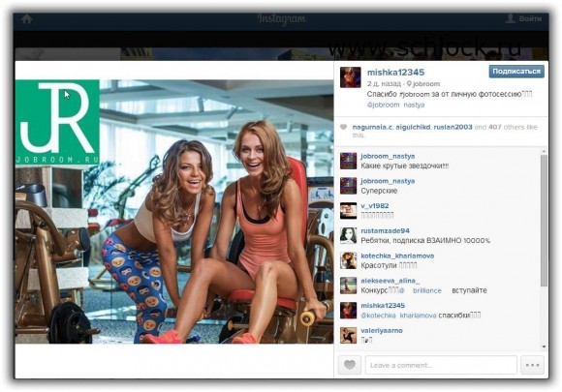Image resolution: width=562 pixels, height=392 pixels.
Task: Open the rustamzade94 commenter username
Action: point(385,231)
